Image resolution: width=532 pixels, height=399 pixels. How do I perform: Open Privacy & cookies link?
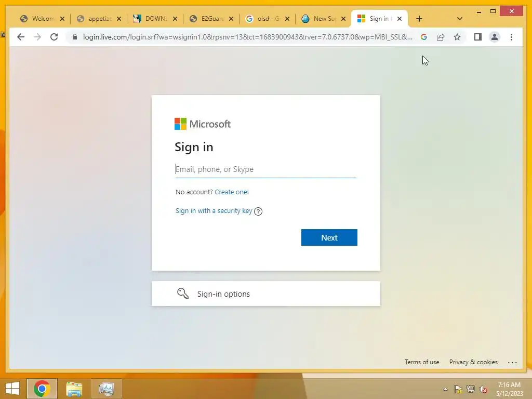[x=473, y=362]
